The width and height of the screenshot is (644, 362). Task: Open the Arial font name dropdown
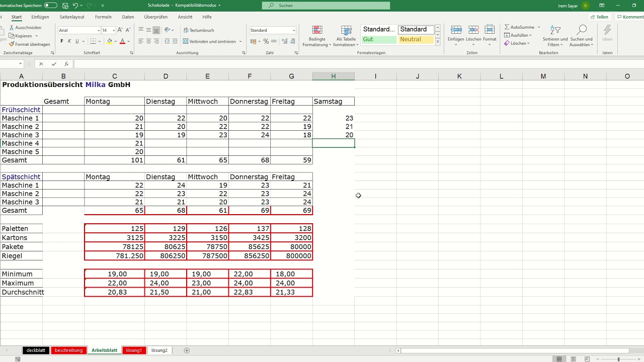click(x=98, y=30)
